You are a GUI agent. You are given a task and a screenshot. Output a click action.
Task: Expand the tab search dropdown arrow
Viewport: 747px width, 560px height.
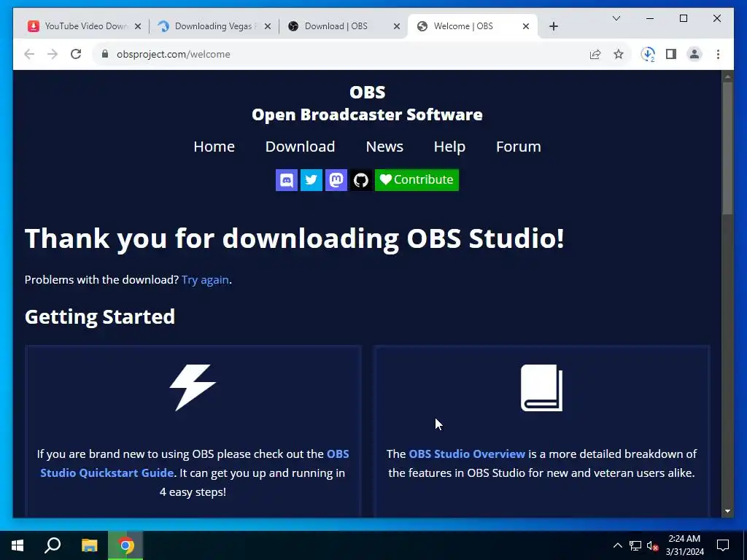pyautogui.click(x=616, y=18)
